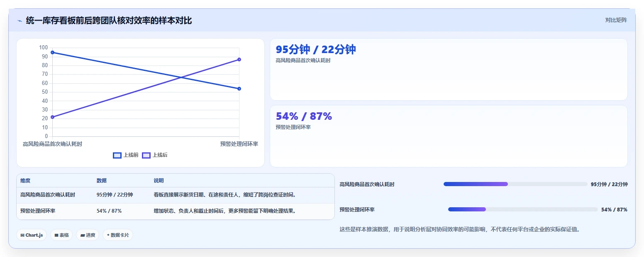
Task: Click the 预警处理闭环率 caption in second card
Action: [293, 127]
